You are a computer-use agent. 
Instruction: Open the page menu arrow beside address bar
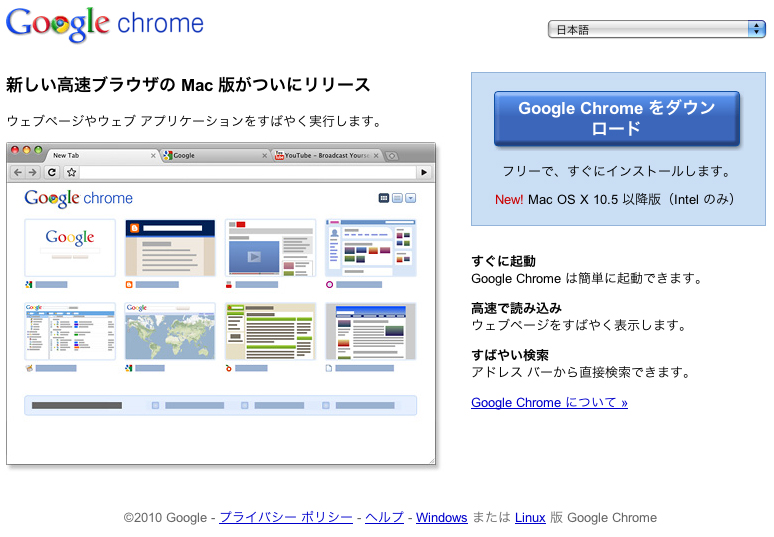tap(424, 172)
